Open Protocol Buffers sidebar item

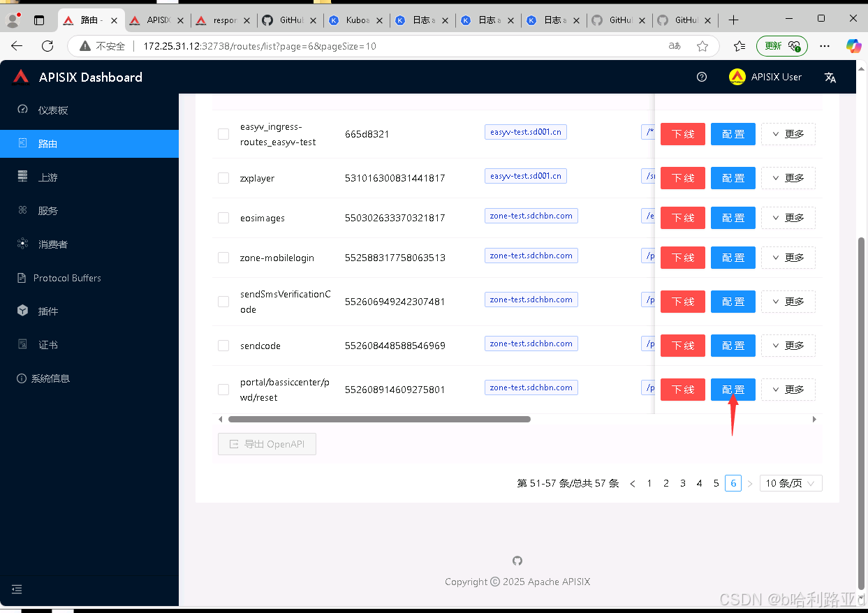[89, 278]
